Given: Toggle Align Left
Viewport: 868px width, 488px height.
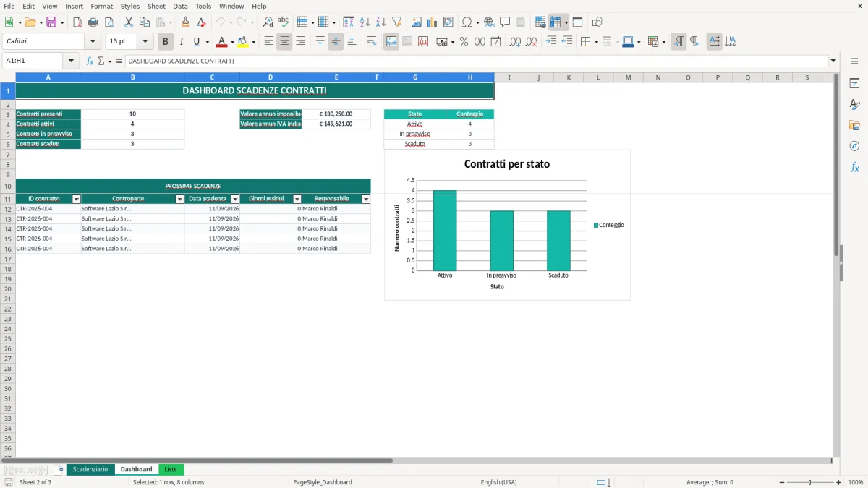Looking at the screenshot, I should 268,42.
